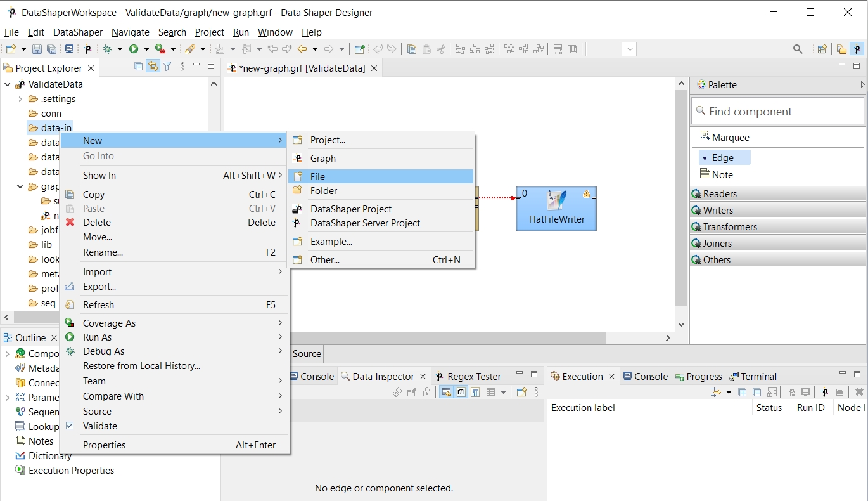This screenshot has width=868, height=501.
Task: Click the toolbar Search magnifier icon
Action: coord(798,49)
